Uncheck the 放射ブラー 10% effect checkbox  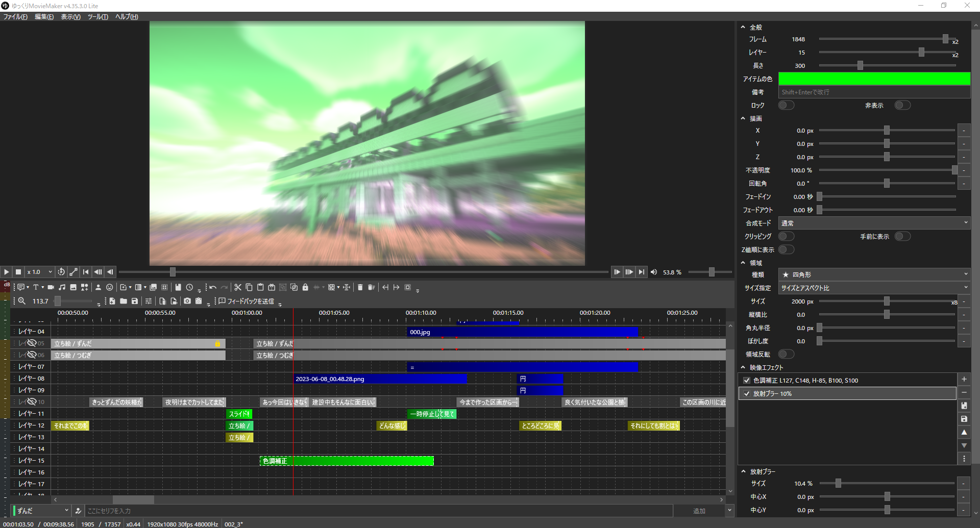pyautogui.click(x=747, y=393)
